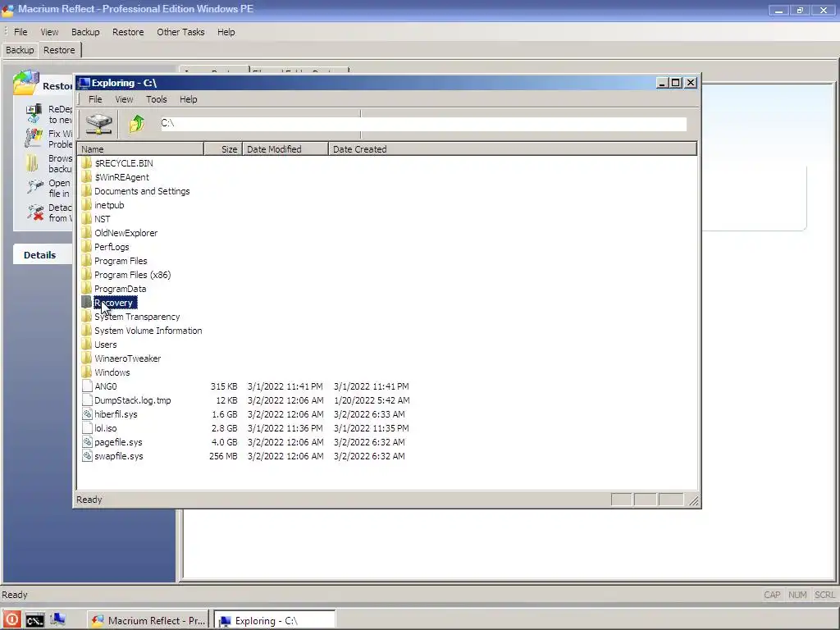Open View menu in Exploring window
The height and width of the screenshot is (630, 840).
(x=124, y=99)
